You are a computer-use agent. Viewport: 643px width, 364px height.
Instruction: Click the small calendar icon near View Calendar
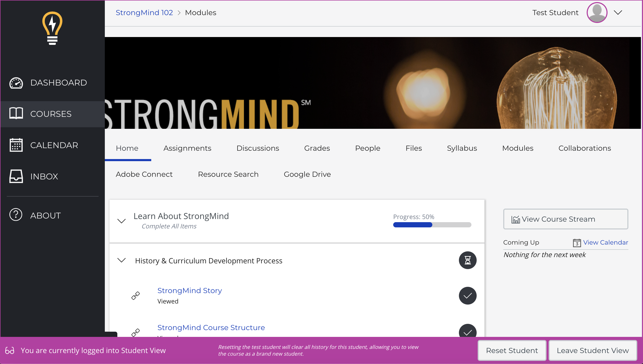(577, 243)
